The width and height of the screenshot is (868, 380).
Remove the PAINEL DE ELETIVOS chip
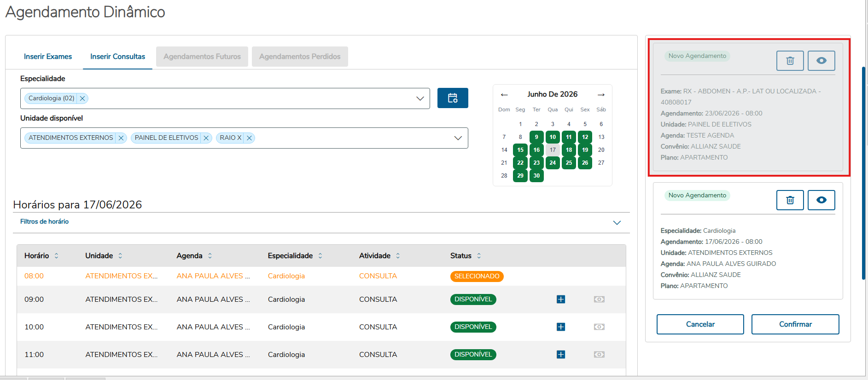pyautogui.click(x=206, y=138)
